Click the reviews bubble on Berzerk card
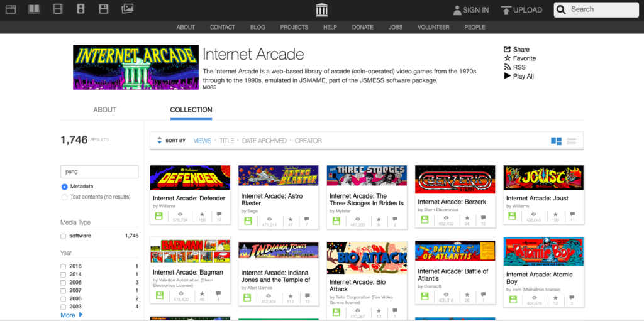The height and width of the screenshot is (321, 644). 484,217
